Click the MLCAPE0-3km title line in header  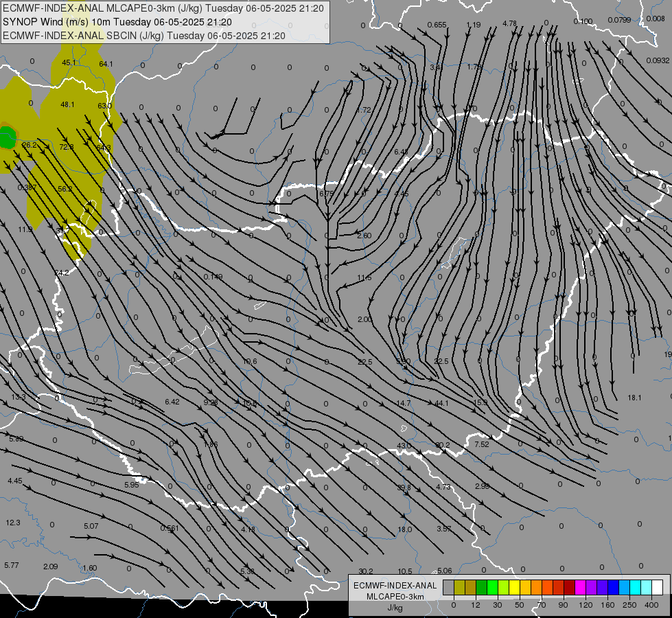163,8
